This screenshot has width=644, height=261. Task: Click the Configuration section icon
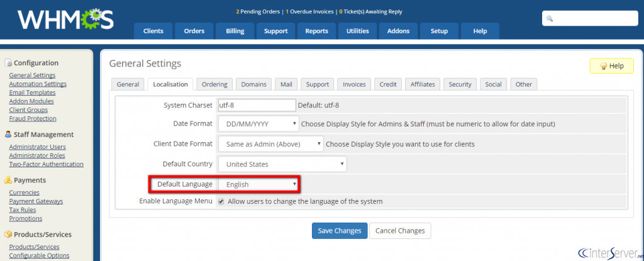click(x=8, y=63)
